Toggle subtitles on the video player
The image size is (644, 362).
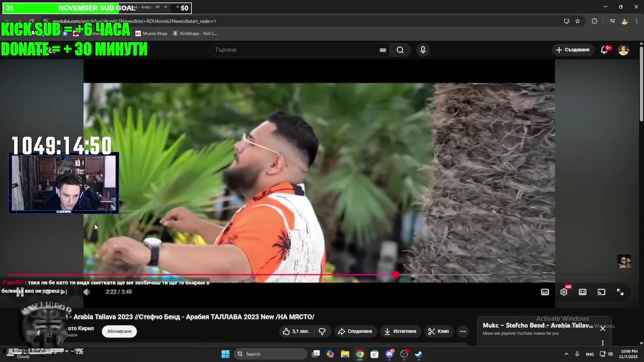point(545,292)
